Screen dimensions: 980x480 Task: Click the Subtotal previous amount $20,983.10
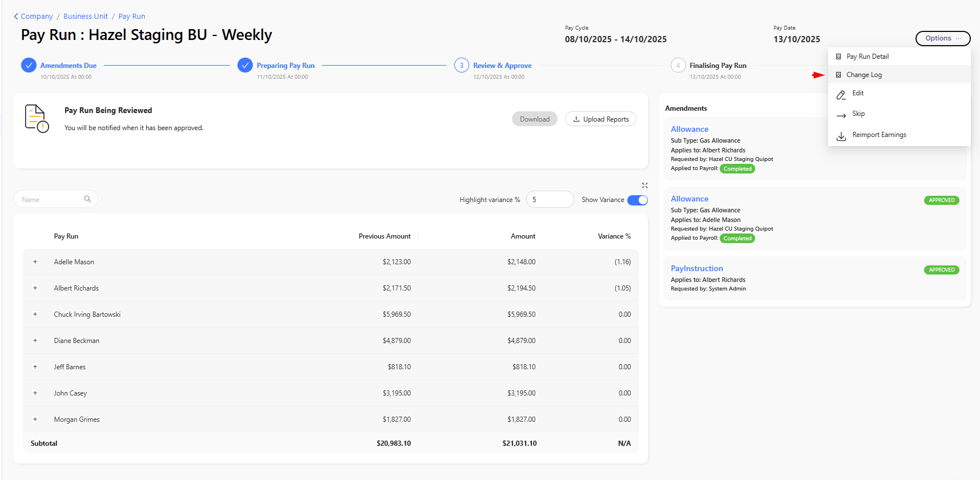394,443
